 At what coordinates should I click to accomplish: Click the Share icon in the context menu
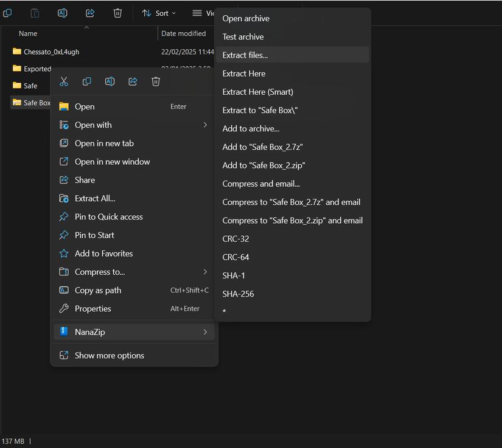tap(133, 81)
